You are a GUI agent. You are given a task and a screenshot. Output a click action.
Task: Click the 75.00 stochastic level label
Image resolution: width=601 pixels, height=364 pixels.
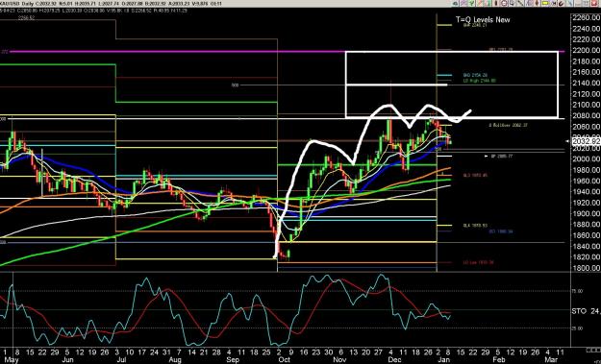[577, 291]
